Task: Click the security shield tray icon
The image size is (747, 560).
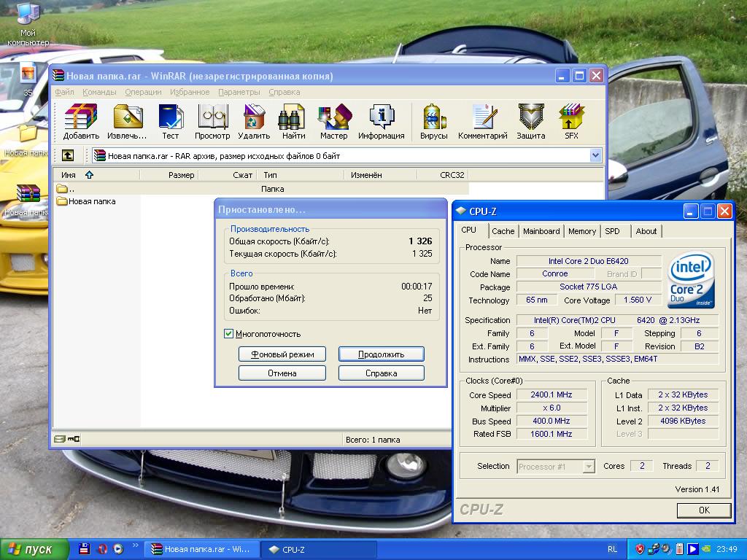Action: 639,549
